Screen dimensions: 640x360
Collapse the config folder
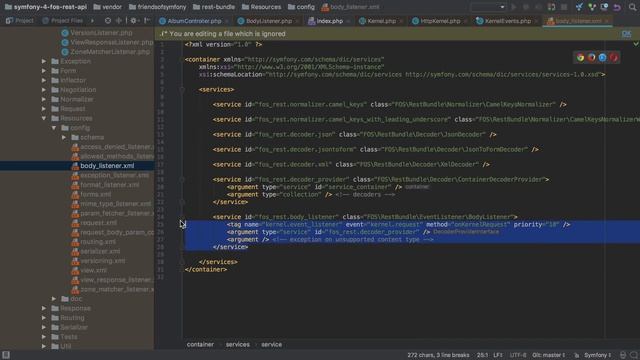(54, 128)
